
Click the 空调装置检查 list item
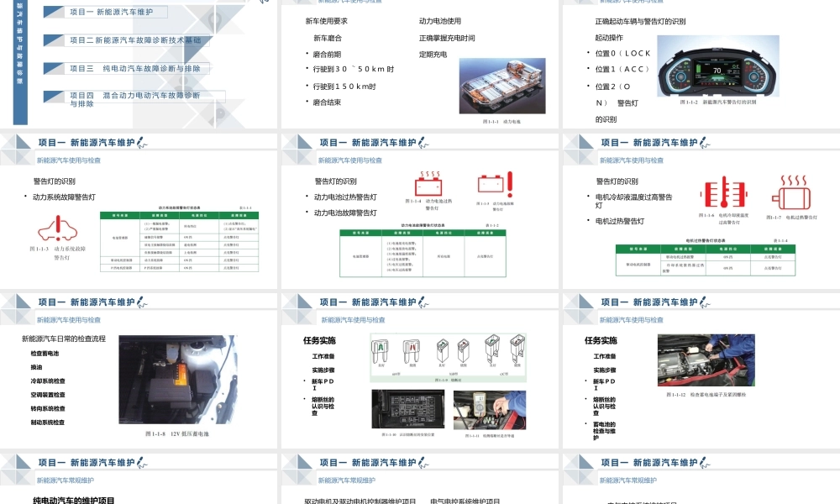click(x=48, y=395)
